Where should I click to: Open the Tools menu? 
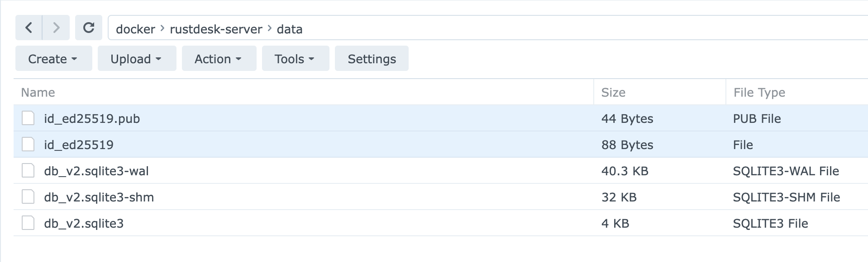click(x=295, y=58)
